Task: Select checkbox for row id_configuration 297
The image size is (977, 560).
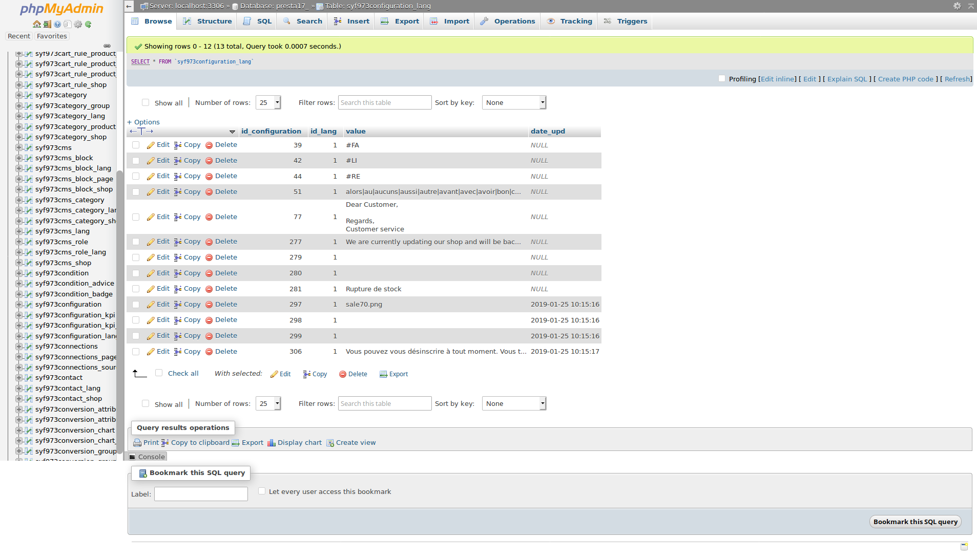Action: tap(136, 305)
